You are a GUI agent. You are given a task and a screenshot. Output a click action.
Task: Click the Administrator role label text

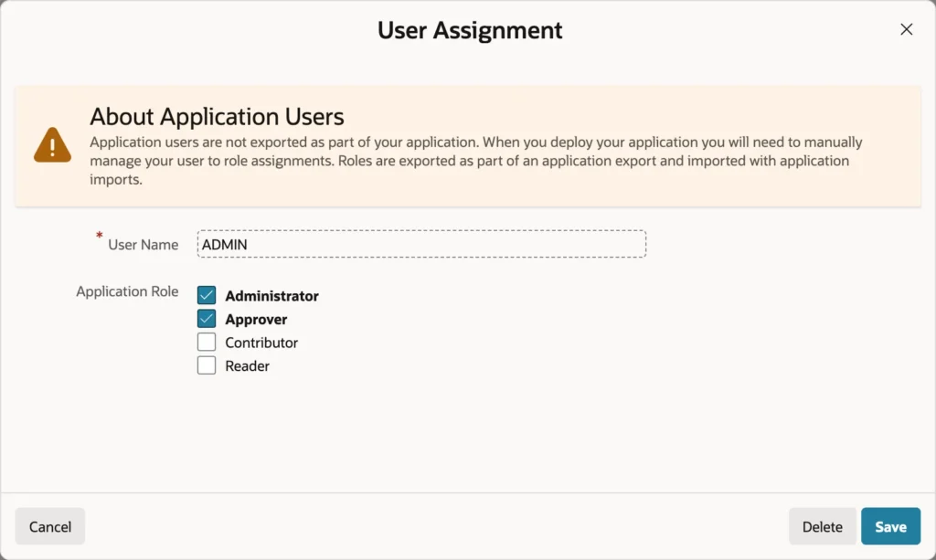(x=271, y=296)
